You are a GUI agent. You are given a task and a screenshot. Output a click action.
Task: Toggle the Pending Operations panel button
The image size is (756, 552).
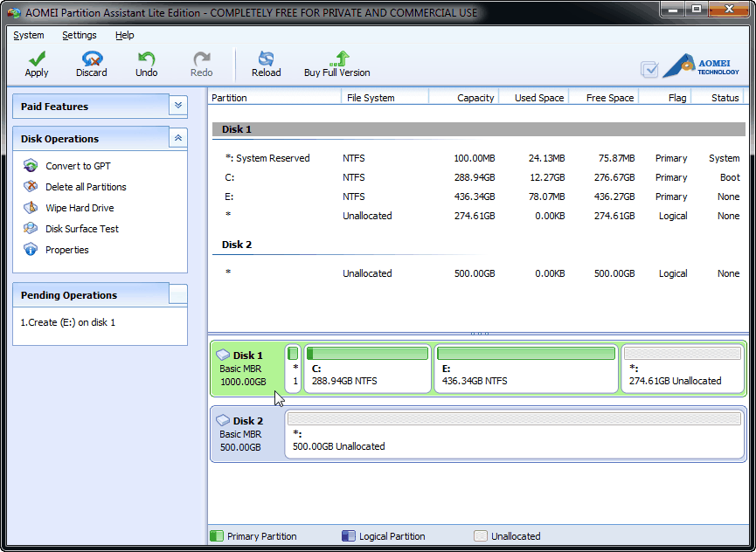point(178,295)
